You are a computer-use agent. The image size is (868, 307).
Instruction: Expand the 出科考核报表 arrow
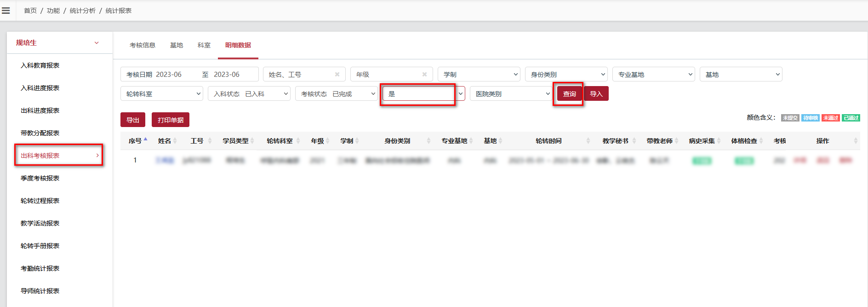tap(97, 156)
